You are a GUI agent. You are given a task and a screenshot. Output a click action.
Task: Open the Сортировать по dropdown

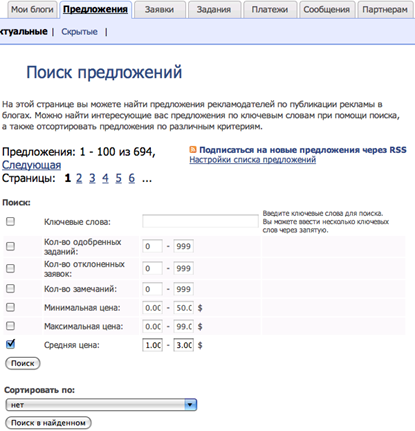[x=101, y=405]
